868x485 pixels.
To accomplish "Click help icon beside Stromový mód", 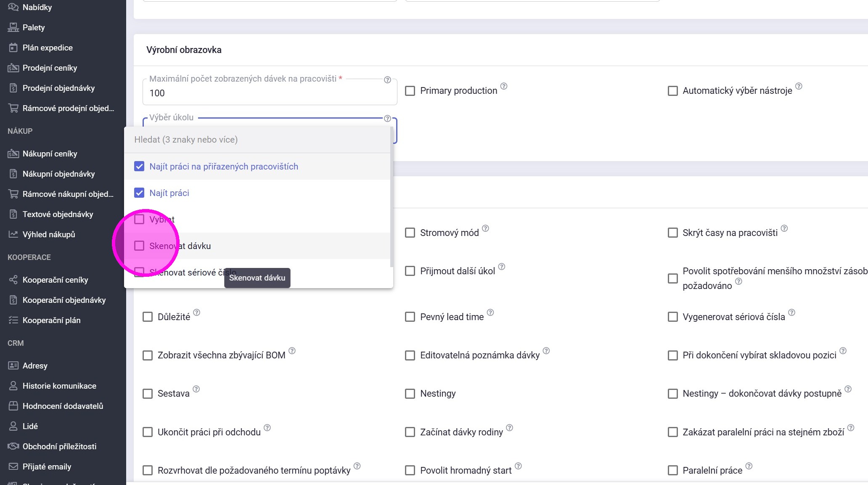I will [x=485, y=228].
